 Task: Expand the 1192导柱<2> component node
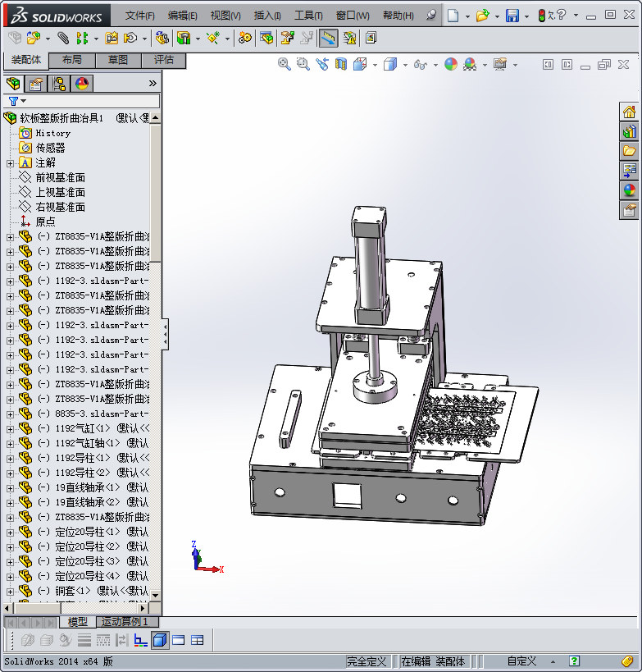11,473
